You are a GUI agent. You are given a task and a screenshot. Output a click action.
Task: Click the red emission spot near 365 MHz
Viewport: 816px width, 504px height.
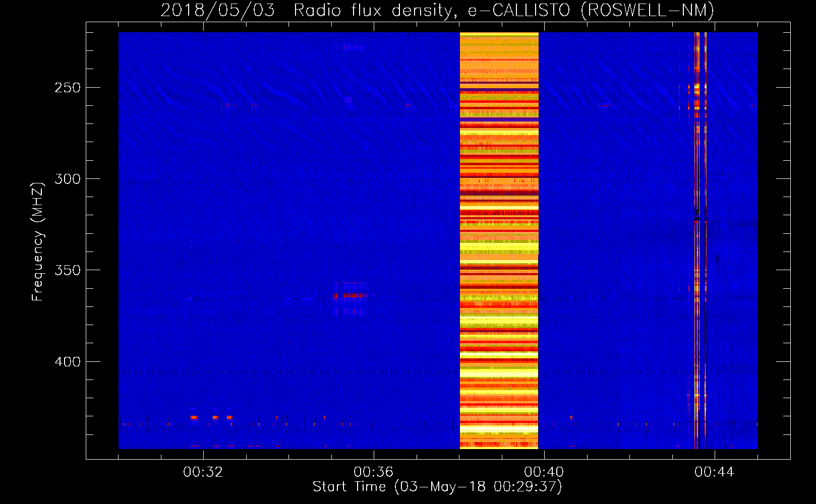tap(350, 295)
